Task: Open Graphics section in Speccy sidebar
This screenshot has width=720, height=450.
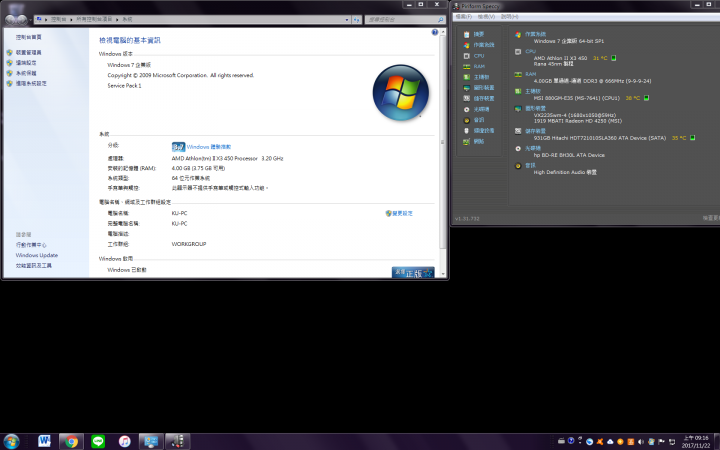Action: (x=484, y=88)
